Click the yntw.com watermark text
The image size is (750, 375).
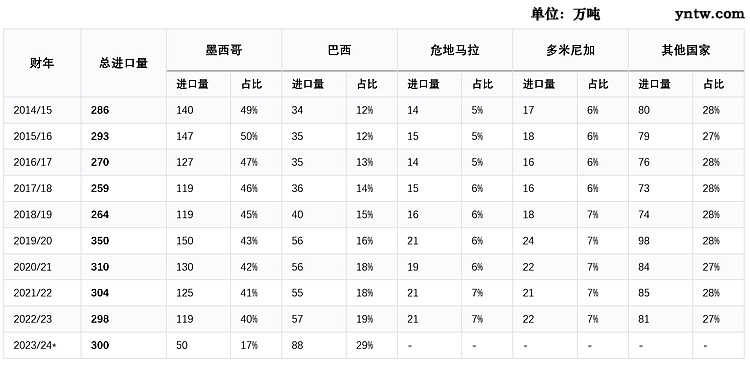click(x=710, y=14)
